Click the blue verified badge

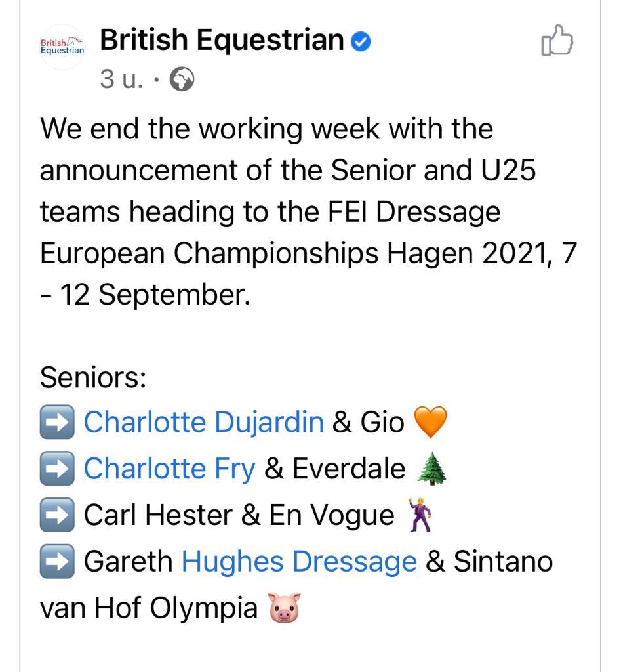pos(361,41)
